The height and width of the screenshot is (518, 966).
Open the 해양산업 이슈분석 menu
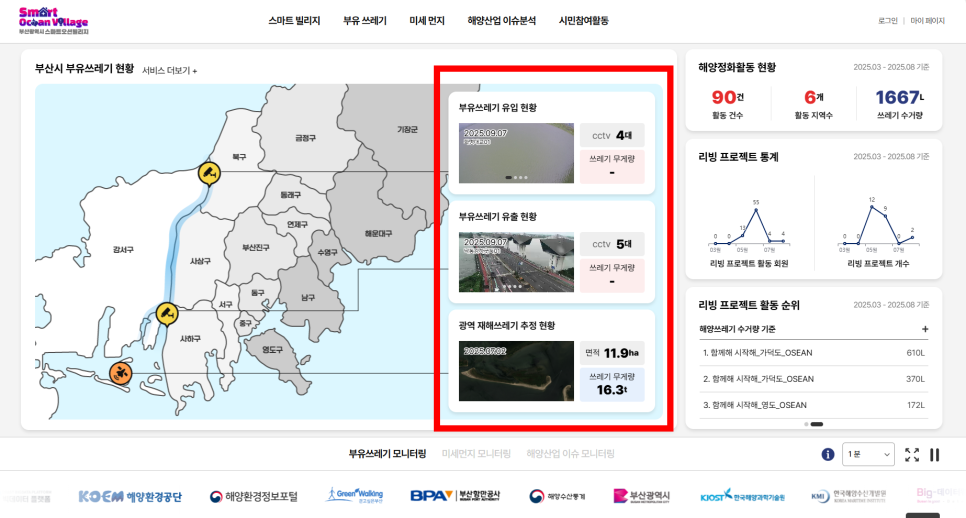pos(501,21)
